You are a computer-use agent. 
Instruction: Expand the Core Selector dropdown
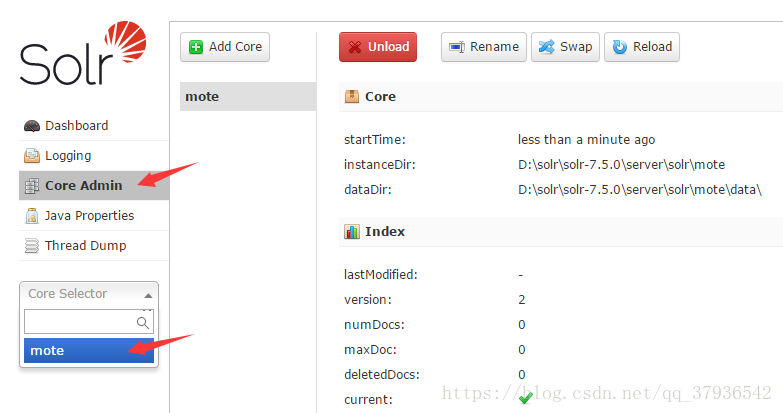pos(89,294)
